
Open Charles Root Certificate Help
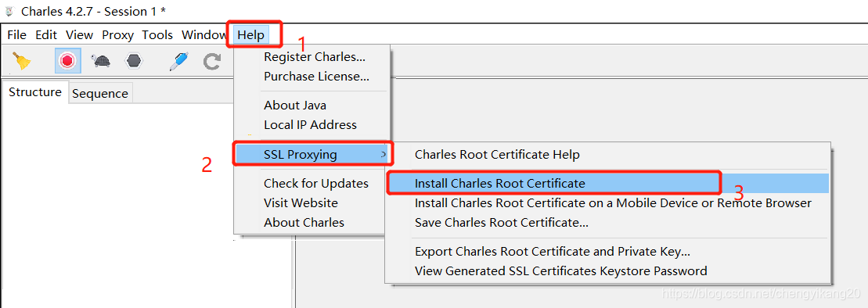[x=608, y=154]
